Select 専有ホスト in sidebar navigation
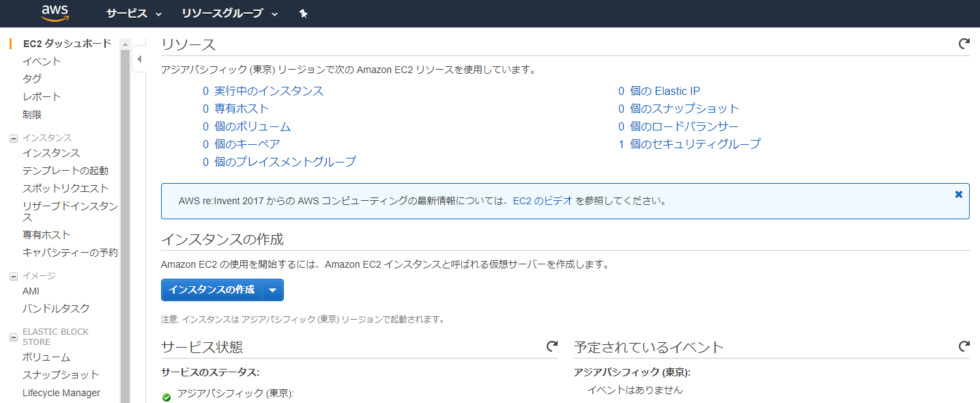Screen dimensions: 980x403 [x=46, y=235]
